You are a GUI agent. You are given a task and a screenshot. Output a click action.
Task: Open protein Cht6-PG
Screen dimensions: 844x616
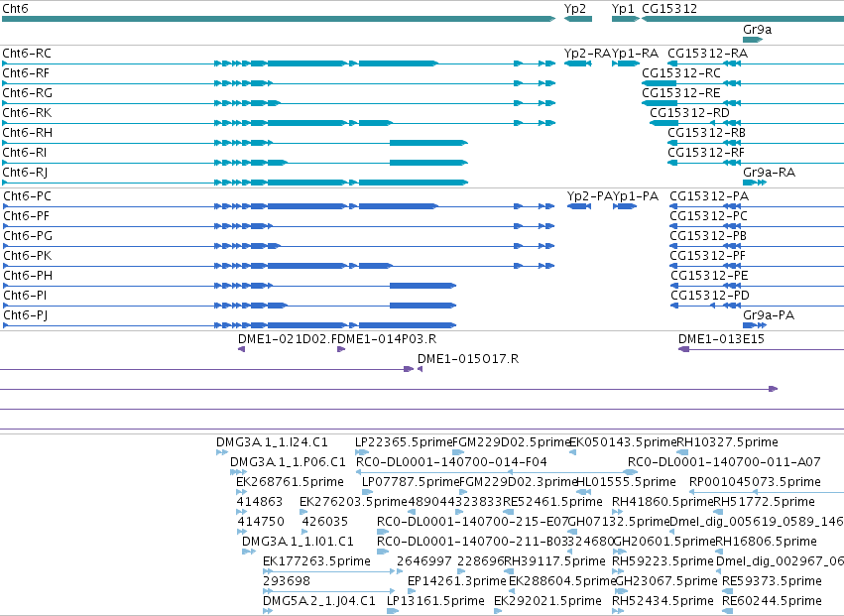[28, 236]
